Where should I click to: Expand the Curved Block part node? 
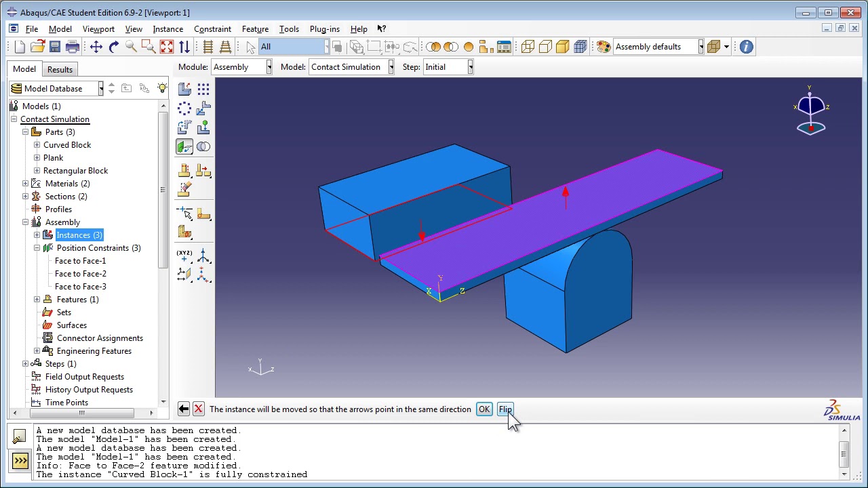tap(37, 145)
